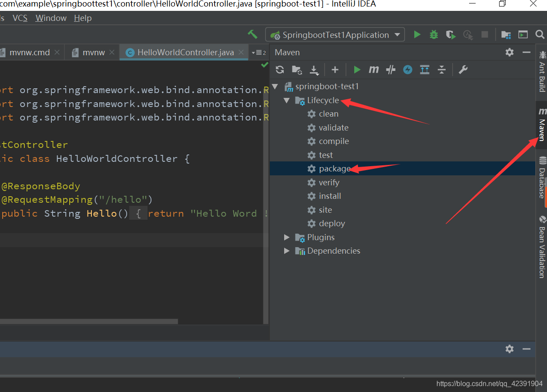Open the Help menu

click(83, 18)
